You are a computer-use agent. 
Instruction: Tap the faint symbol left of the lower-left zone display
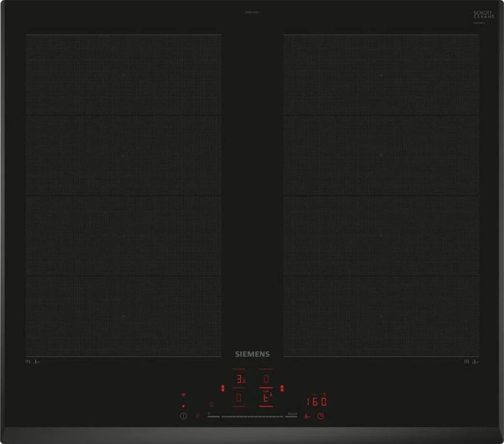coord(212,404)
